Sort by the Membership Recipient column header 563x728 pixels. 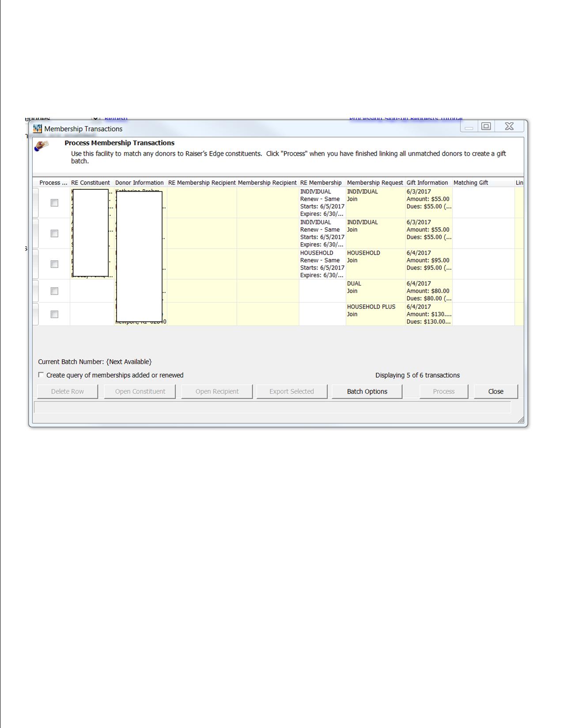click(268, 183)
